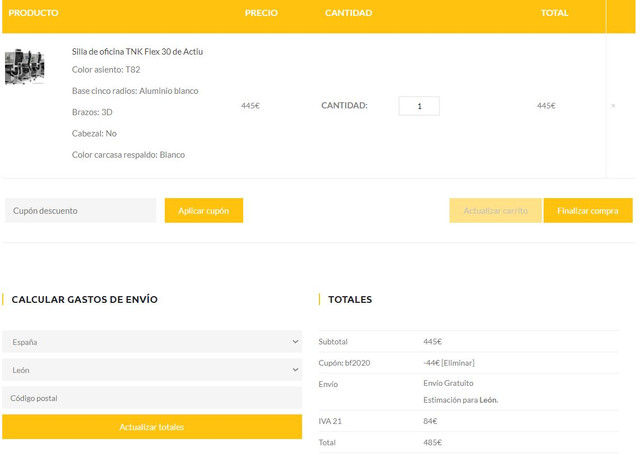Remove coupon via the Eliminar link

[458, 363]
